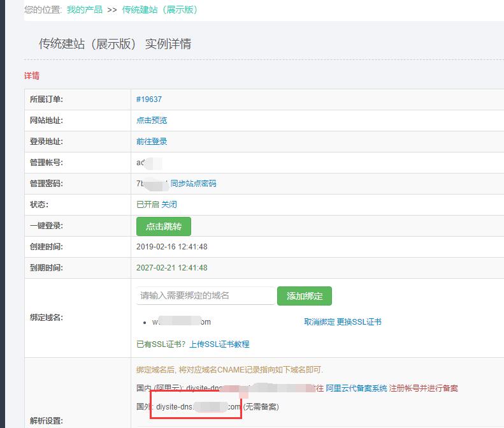
Task: Open order number #19637
Action: [149, 100]
